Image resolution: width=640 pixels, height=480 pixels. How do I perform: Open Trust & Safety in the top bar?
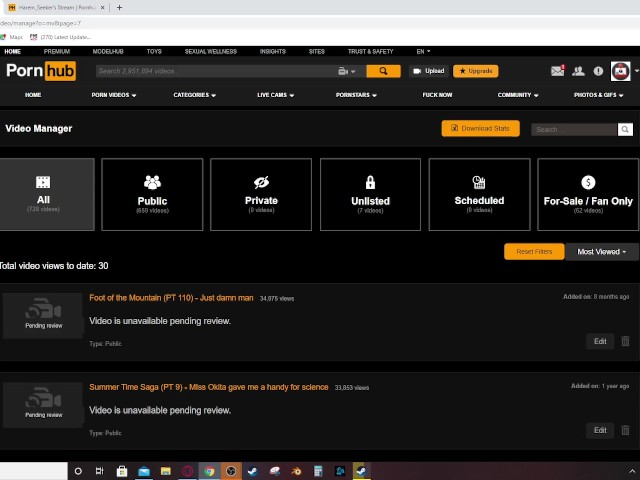pos(370,51)
